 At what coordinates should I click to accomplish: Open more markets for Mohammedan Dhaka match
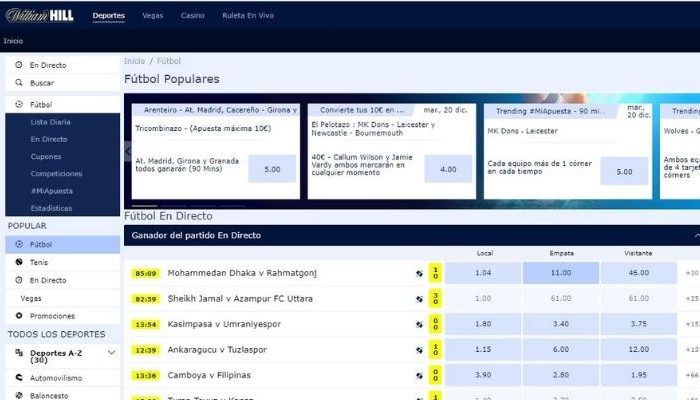[x=692, y=273]
